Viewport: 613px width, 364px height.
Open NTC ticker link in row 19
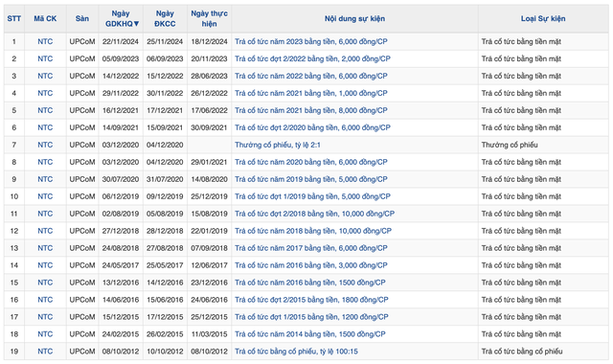coord(45,352)
